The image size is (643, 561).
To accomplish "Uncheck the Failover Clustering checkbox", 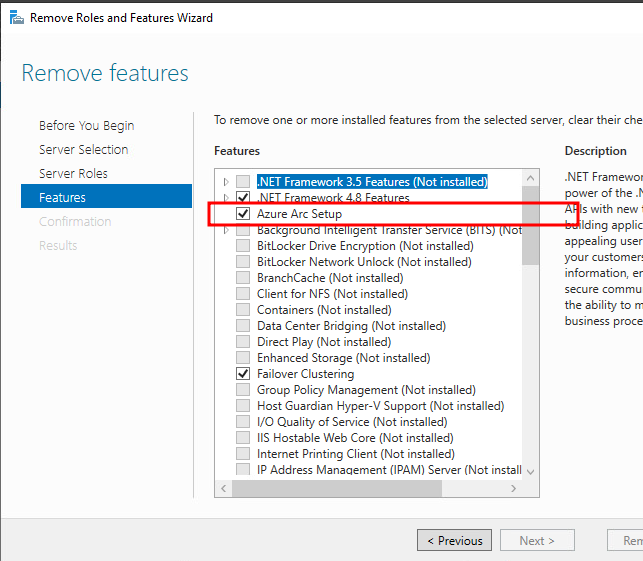I will (243, 374).
